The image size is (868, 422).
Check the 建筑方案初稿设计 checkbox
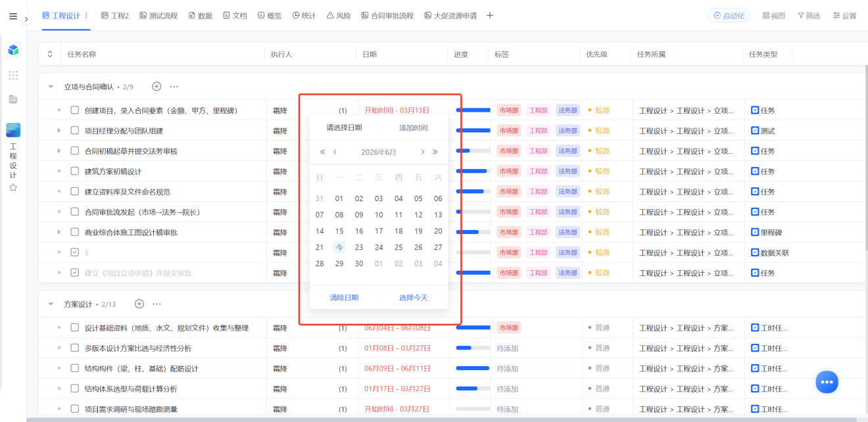point(75,172)
